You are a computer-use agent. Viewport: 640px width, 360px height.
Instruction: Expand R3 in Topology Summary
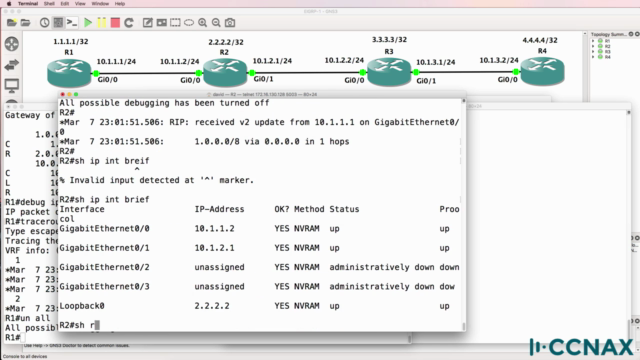pos(593,52)
